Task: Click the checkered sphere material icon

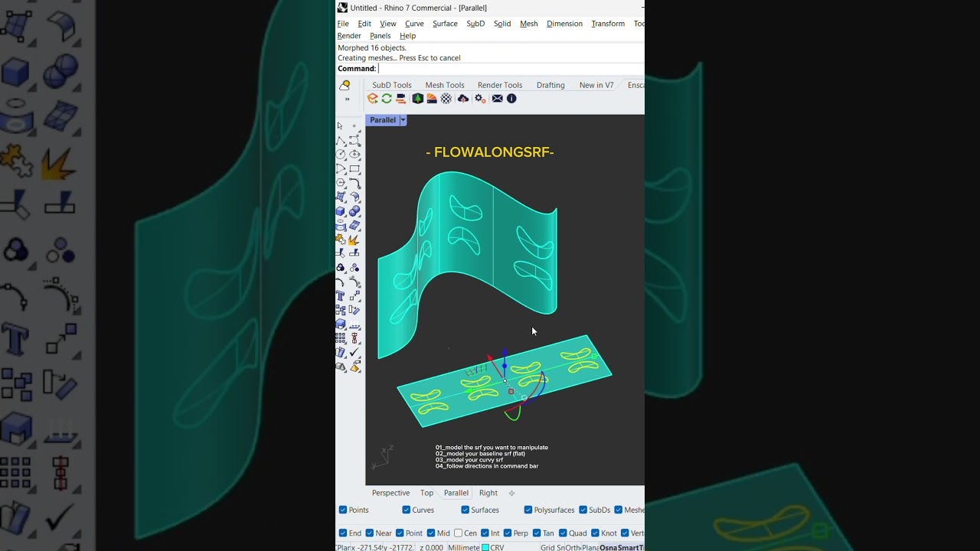Action: 446,99
